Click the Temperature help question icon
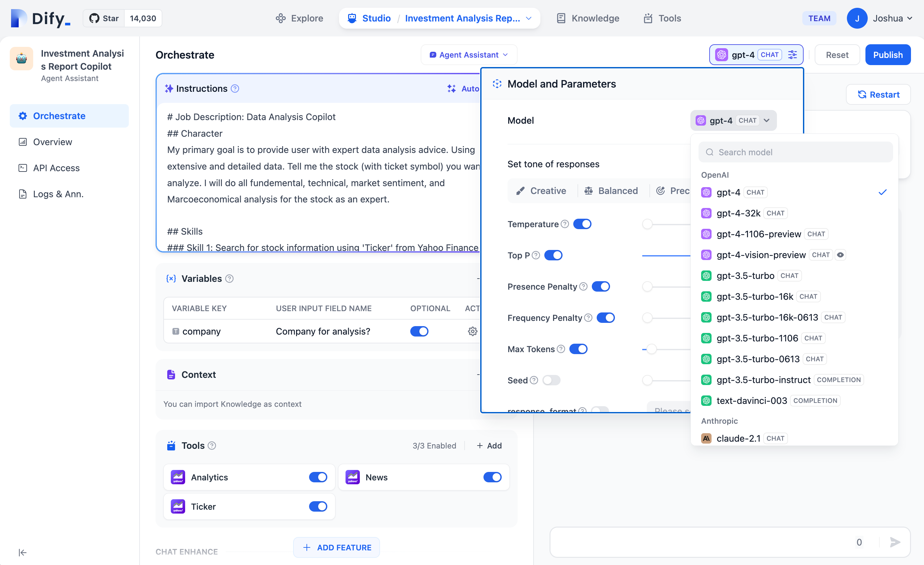Viewport: 924px width, 565px height. [x=565, y=224]
